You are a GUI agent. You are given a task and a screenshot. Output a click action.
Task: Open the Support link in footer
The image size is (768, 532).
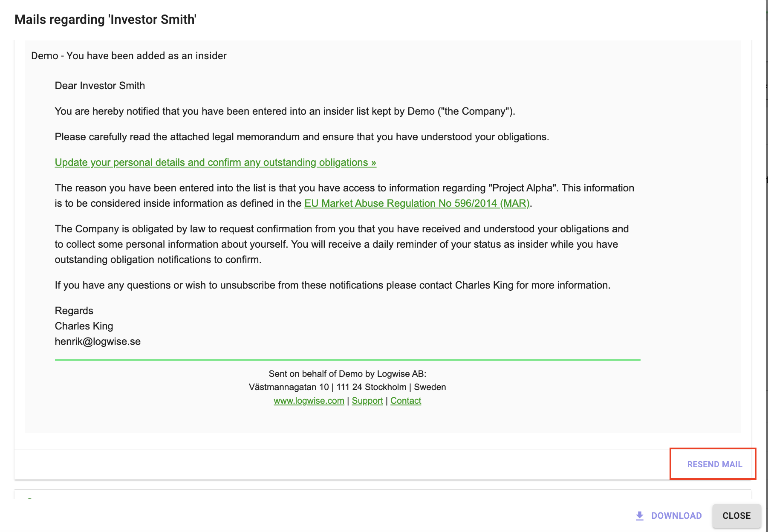click(367, 401)
